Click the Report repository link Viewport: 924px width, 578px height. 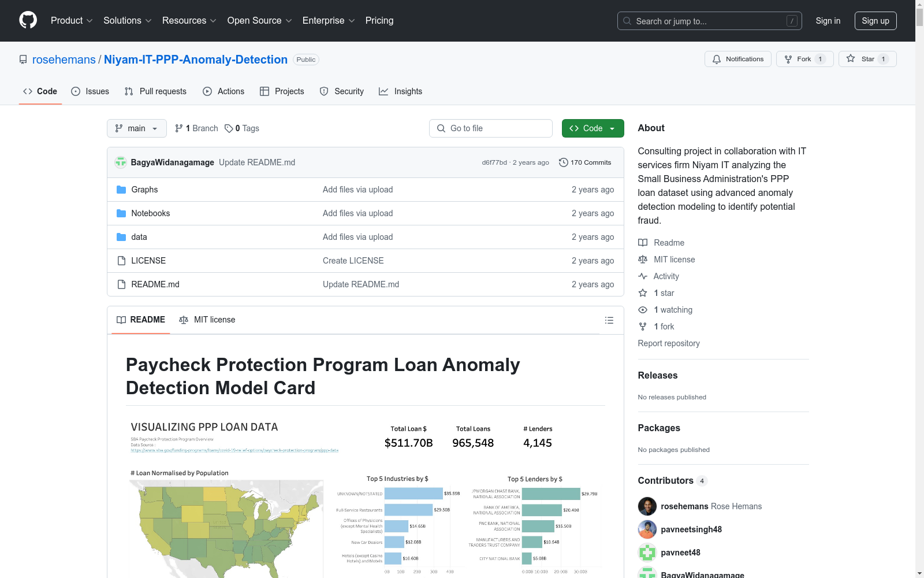pos(669,343)
